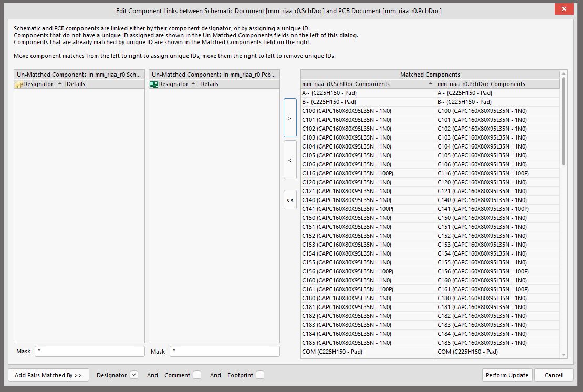Image resolution: width=583 pixels, height=392 pixels.
Task: Select C160 schematic component row
Action: point(368,280)
